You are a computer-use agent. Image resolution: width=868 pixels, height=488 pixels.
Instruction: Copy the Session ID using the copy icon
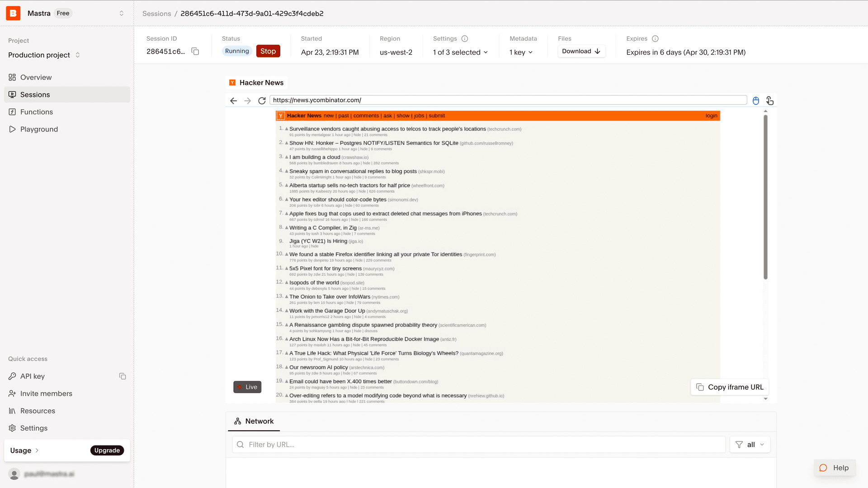[195, 52]
